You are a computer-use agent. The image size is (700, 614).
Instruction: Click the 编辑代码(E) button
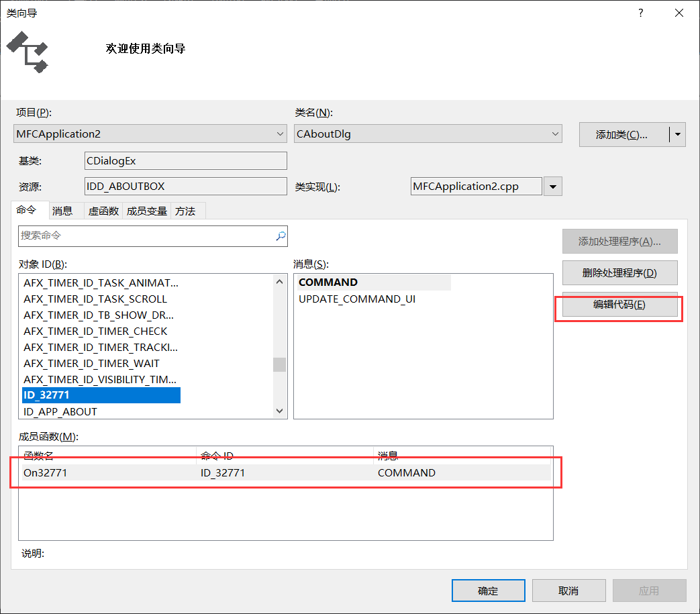(x=619, y=305)
